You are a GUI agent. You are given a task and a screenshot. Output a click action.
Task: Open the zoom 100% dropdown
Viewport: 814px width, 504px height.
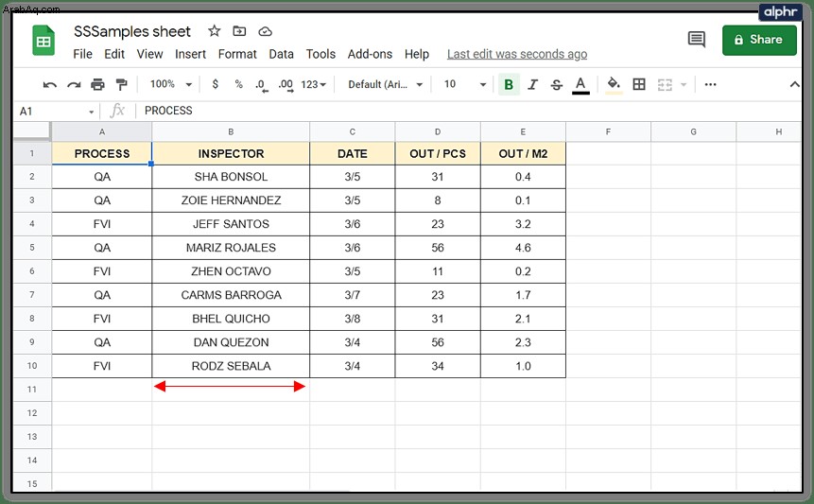point(170,84)
